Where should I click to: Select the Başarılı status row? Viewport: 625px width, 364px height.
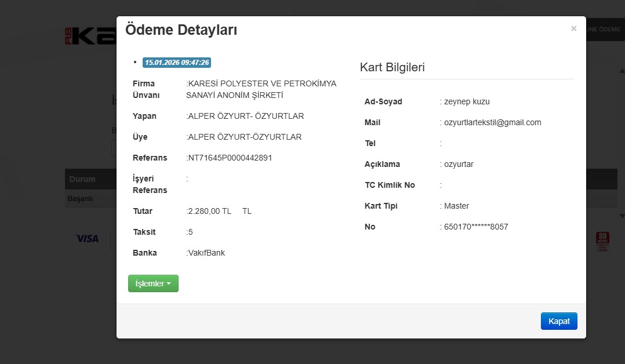tap(81, 199)
